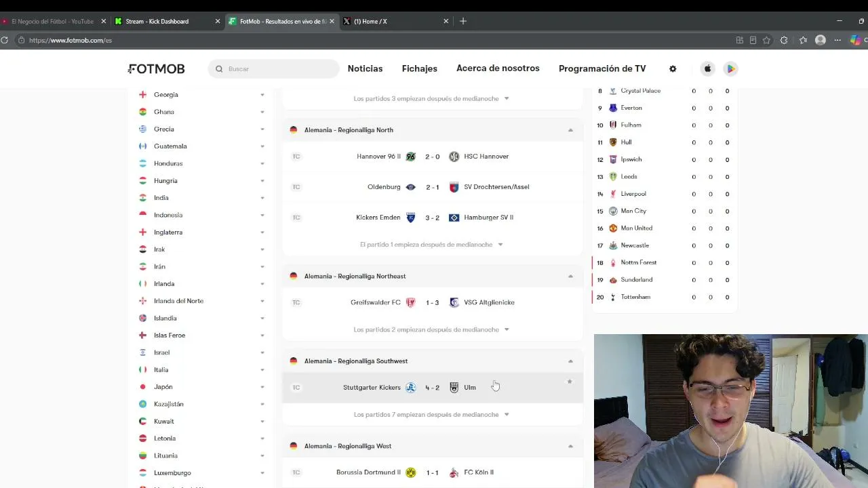Viewport: 868px width, 488px height.
Task: Open the FotMob settings gear
Action: [x=673, y=68]
